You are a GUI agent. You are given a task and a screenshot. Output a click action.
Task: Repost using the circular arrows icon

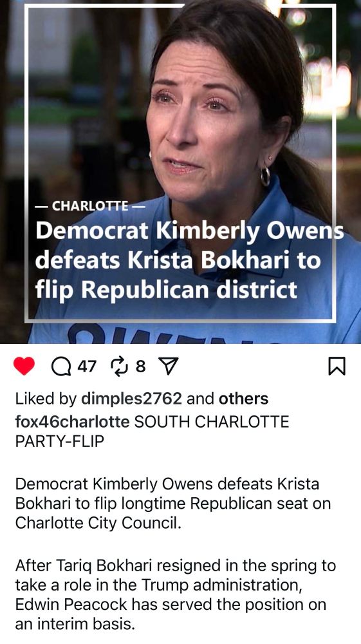120,366
